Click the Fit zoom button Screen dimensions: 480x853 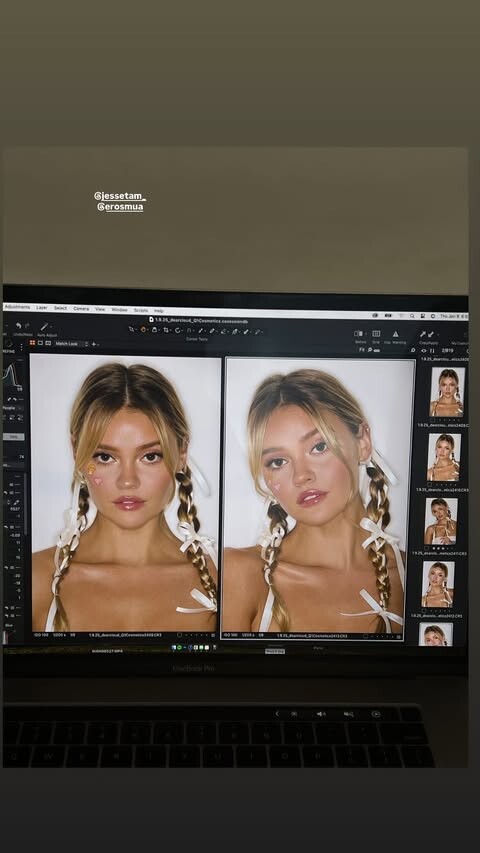tap(361, 350)
